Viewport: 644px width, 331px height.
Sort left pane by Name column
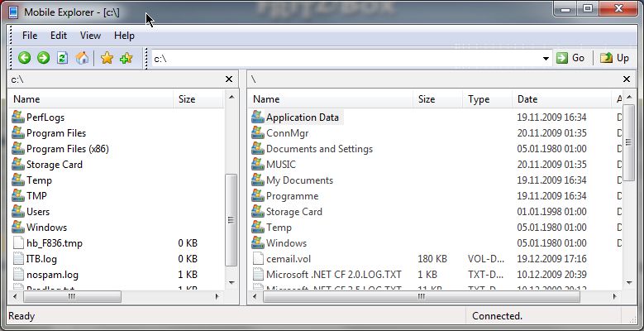coord(91,99)
